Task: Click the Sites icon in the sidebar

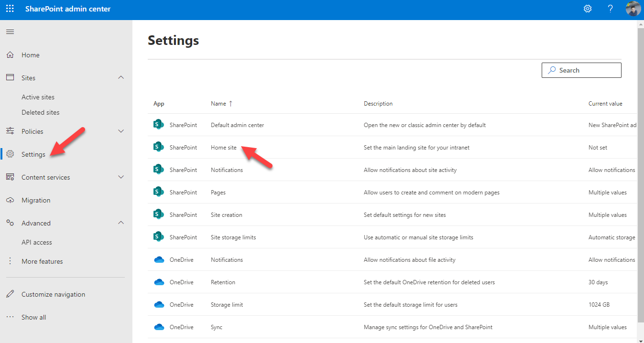Action: coord(9,77)
